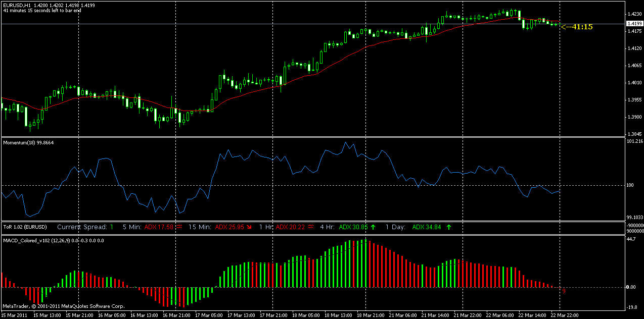This screenshot has width=644, height=319.
Task: Click the '4 Hr:' timeframe label
Action: [x=328, y=227]
